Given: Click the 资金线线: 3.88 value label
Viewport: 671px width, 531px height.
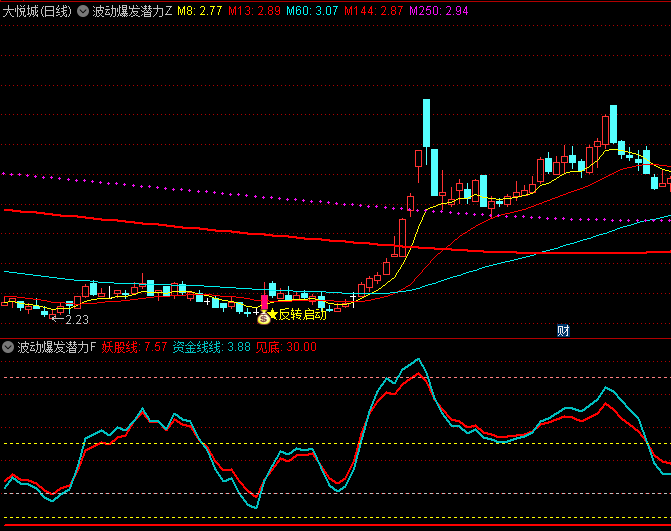Looking at the screenshot, I should point(211,347).
